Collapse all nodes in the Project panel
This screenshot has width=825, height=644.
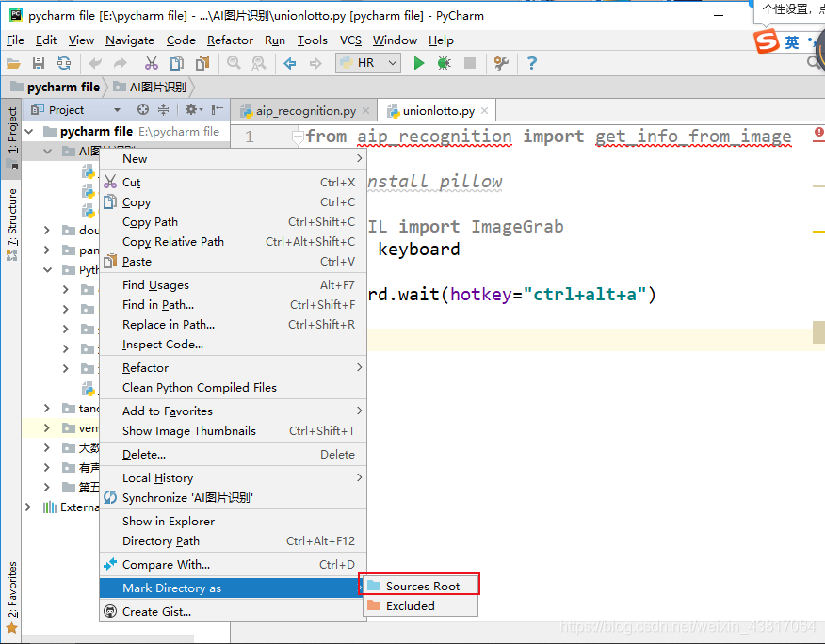(x=163, y=110)
